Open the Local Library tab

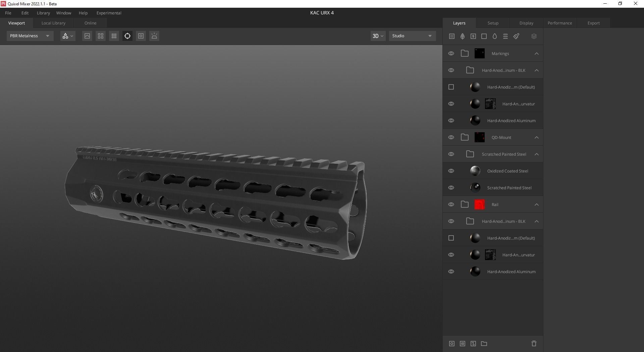tap(53, 23)
